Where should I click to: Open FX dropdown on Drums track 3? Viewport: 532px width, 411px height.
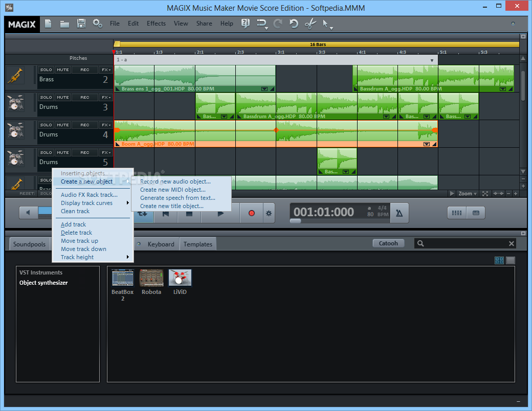(x=106, y=97)
